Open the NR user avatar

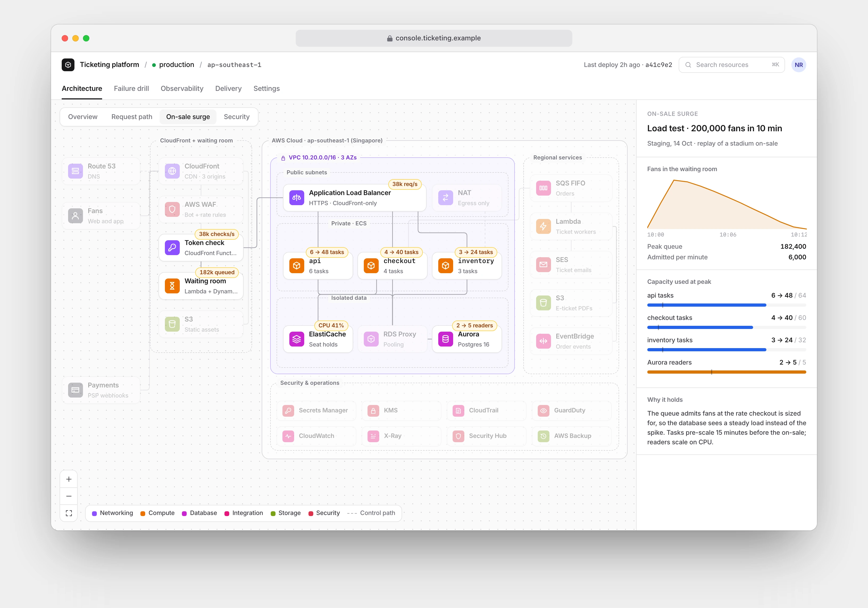tap(798, 65)
